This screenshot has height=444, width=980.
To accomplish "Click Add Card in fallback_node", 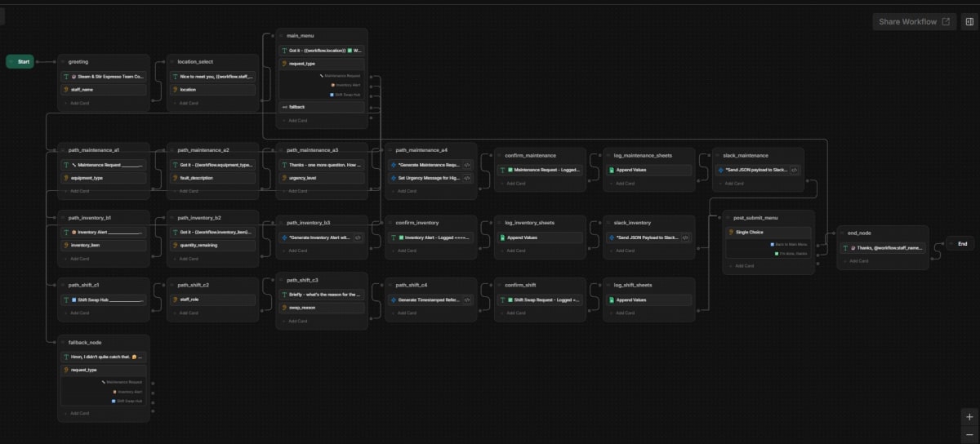I will [x=79, y=413].
